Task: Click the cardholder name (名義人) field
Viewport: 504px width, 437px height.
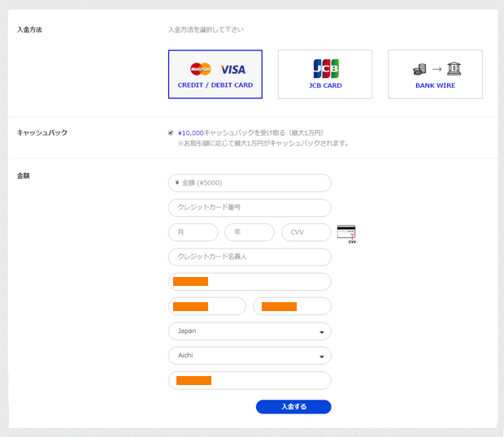Action: pyautogui.click(x=250, y=257)
